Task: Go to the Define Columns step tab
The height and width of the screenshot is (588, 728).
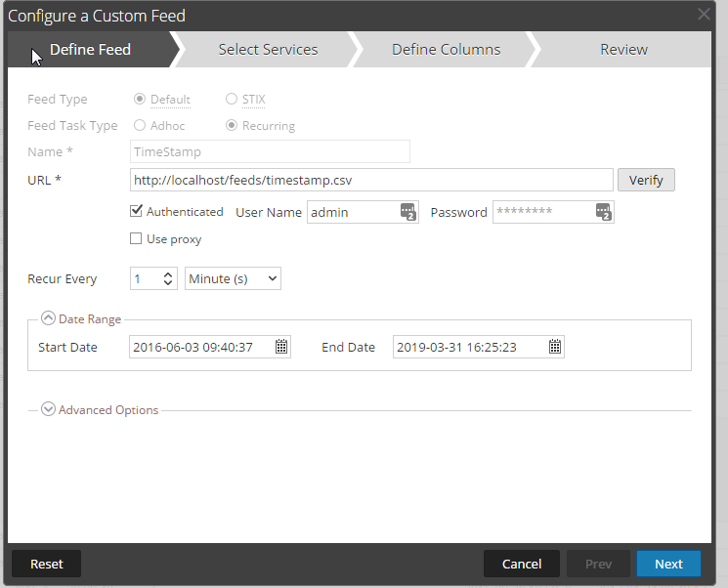Action: (x=446, y=50)
